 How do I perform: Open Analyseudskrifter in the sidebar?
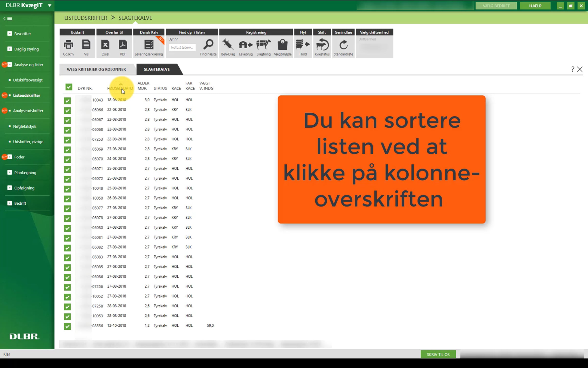coord(28,111)
